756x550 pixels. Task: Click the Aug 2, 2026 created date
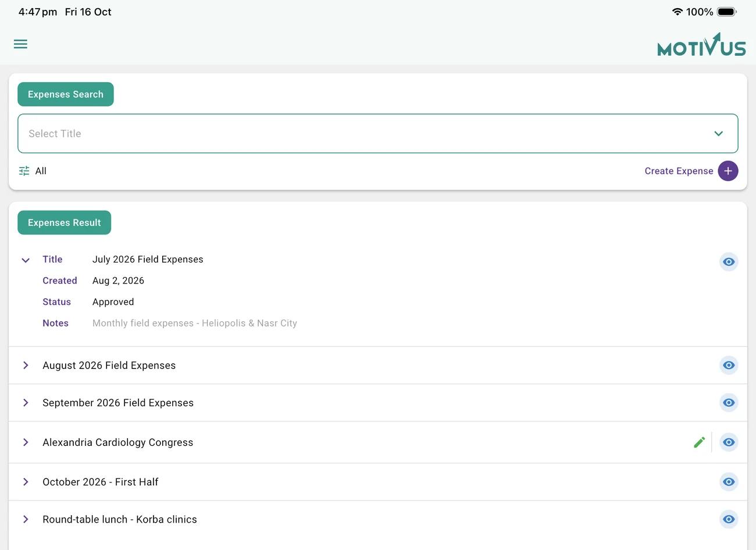(118, 281)
